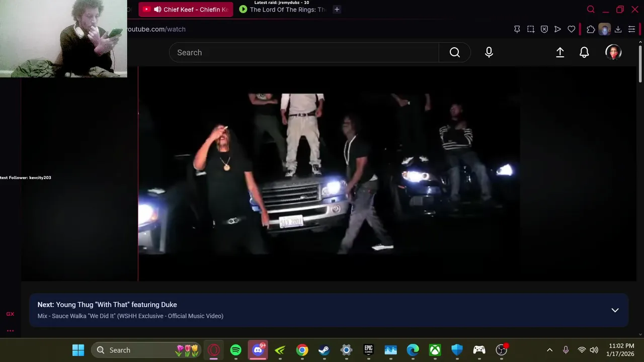Click the page vertical scrollbar thumb
Viewport: 644px width, 362px height.
[640, 64]
